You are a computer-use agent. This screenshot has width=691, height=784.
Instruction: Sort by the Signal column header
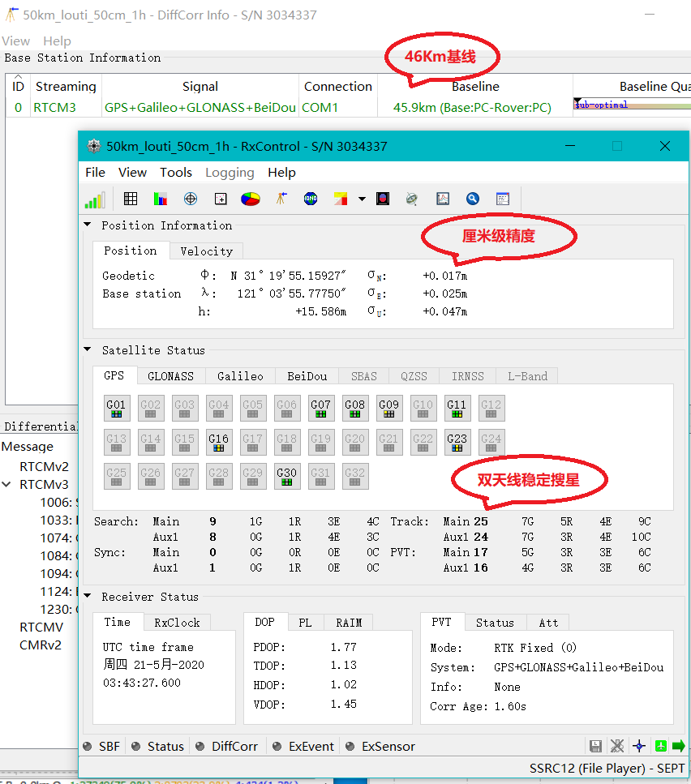pos(200,87)
